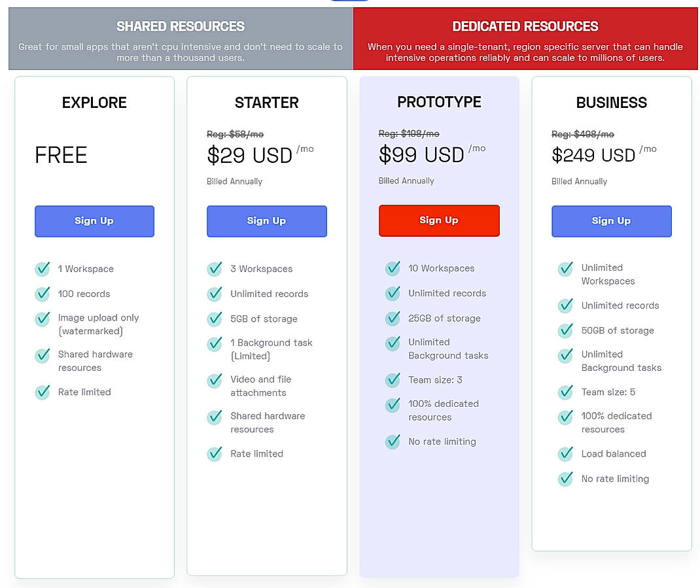Viewport: 700px width, 588px height.
Task: Click checkmark icon next to 'Team size: 3'
Action: click(393, 380)
